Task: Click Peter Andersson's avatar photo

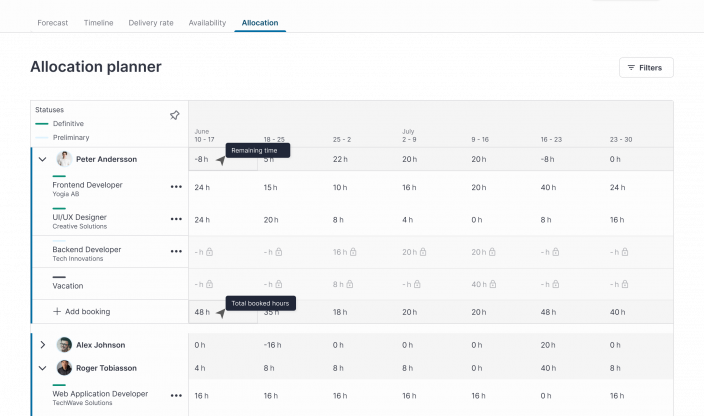Action: pos(64,159)
